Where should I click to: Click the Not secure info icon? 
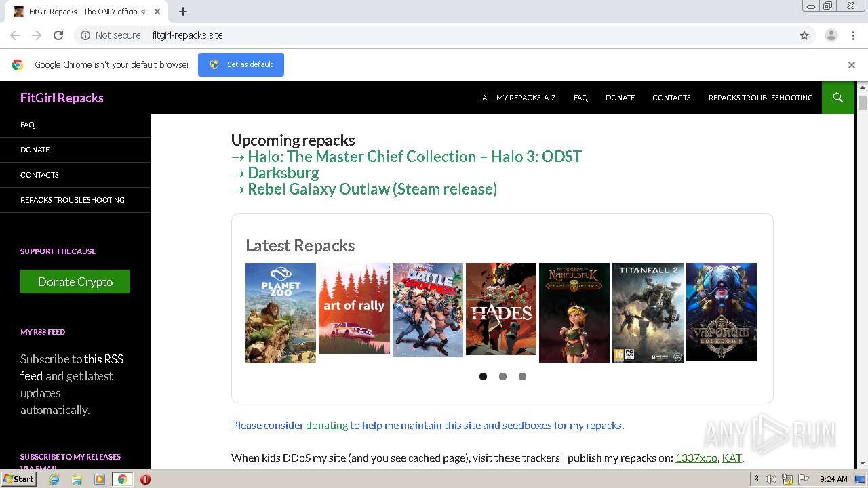click(x=85, y=35)
